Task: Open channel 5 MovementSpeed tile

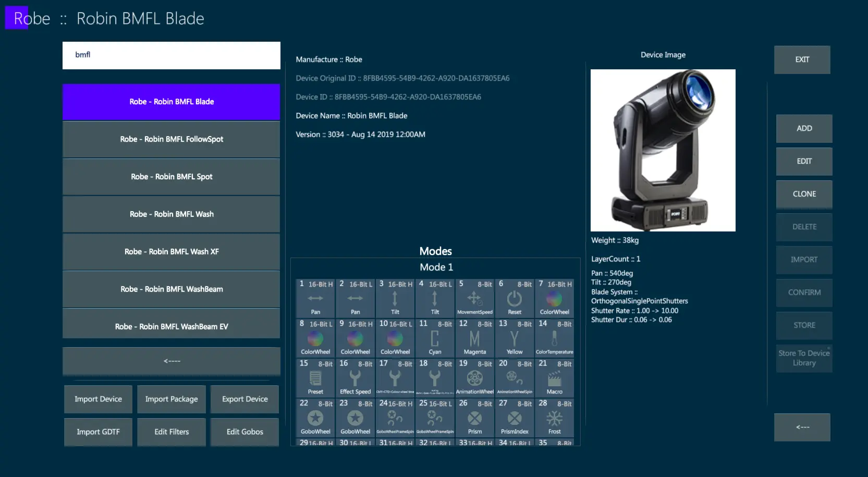Action: point(475,298)
